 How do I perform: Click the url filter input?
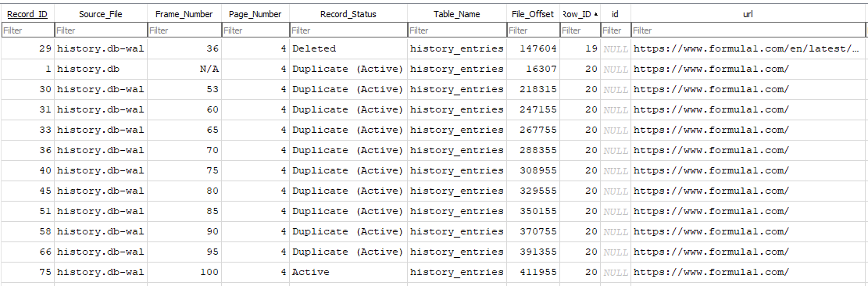click(748, 30)
